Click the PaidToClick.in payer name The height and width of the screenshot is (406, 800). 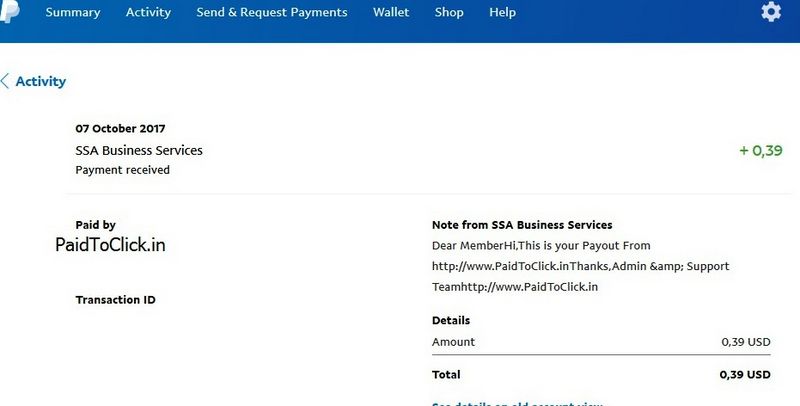[x=110, y=243]
